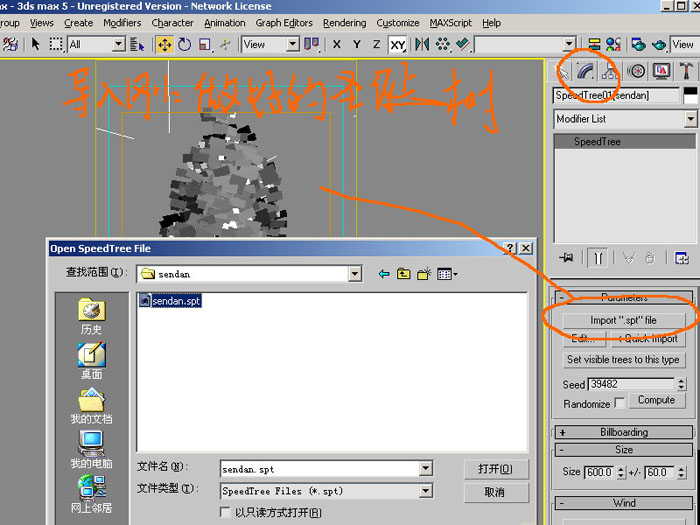
Task: Click the dialog Help question-mark button
Action: click(509, 248)
